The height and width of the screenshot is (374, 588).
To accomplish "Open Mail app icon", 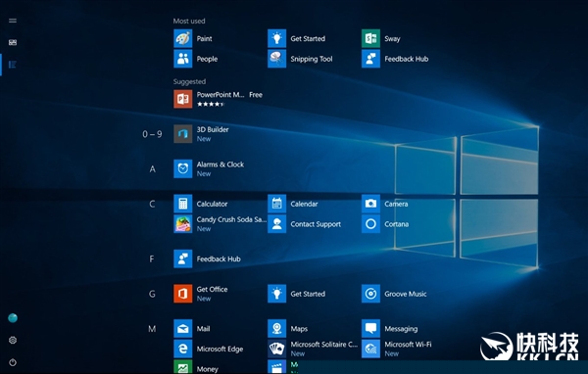I will click(x=183, y=329).
